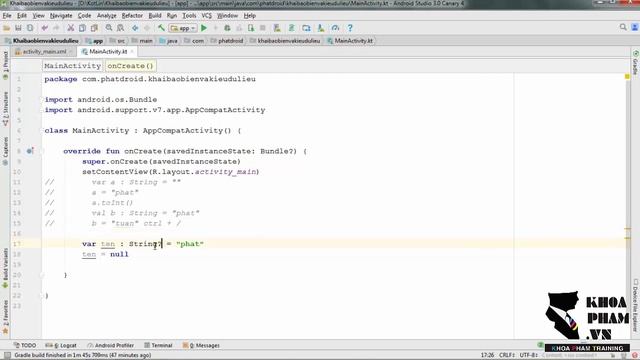This screenshot has height=360, width=640.
Task: Open the Code menu
Action: pyautogui.click(x=84, y=16)
